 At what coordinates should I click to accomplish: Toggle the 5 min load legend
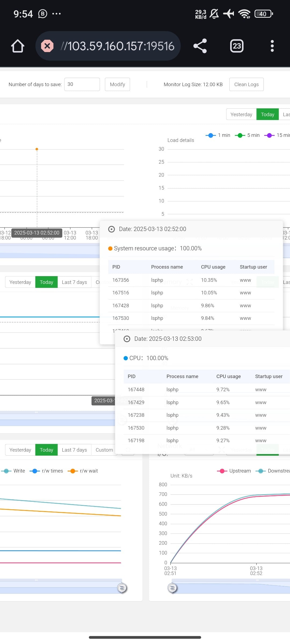247,135
